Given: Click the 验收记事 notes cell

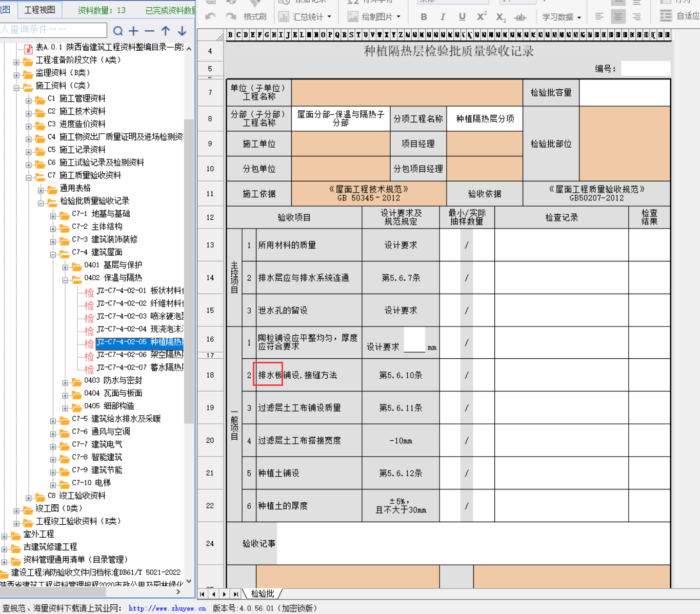Looking at the screenshot, I should click(x=473, y=543).
